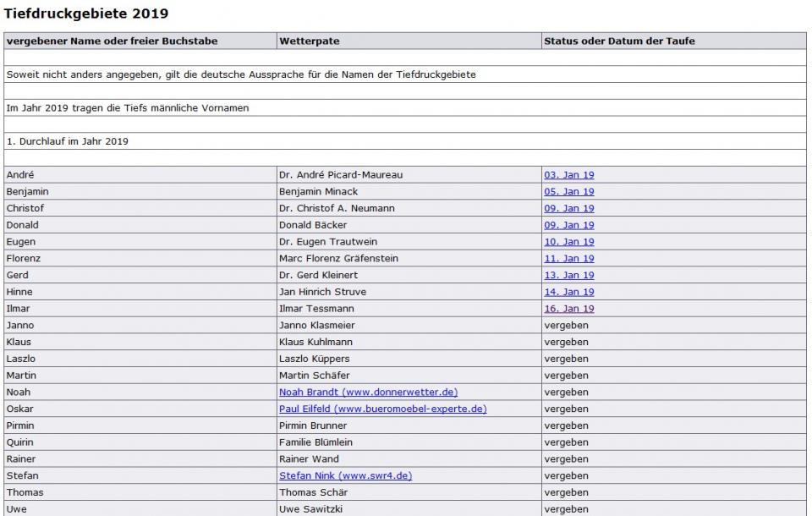The image size is (812, 516).
Task: Click vergeben status in the Janno row
Action: tap(566, 326)
